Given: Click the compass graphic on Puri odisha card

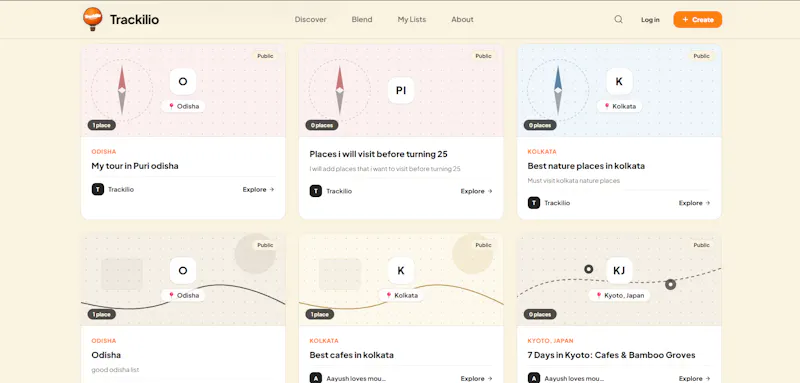Looking at the screenshot, I should [121, 90].
